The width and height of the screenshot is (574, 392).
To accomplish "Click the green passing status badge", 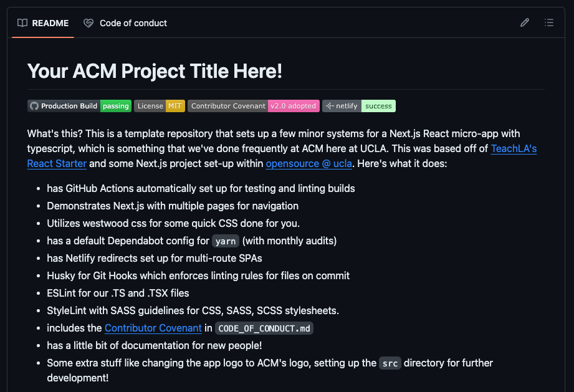I will pyautogui.click(x=115, y=106).
